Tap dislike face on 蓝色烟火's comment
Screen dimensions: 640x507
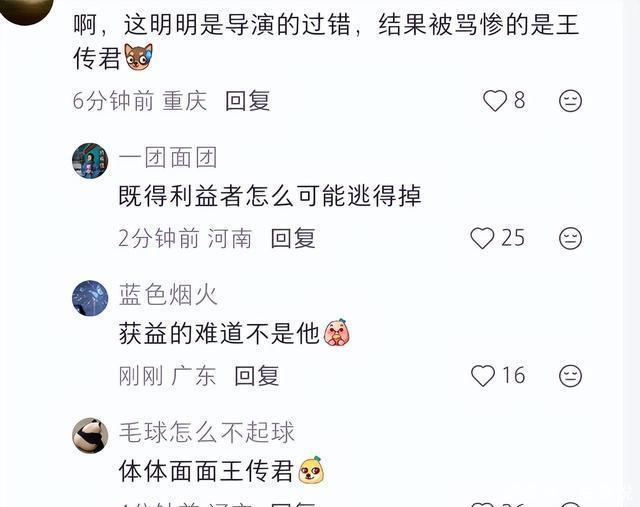click(570, 376)
